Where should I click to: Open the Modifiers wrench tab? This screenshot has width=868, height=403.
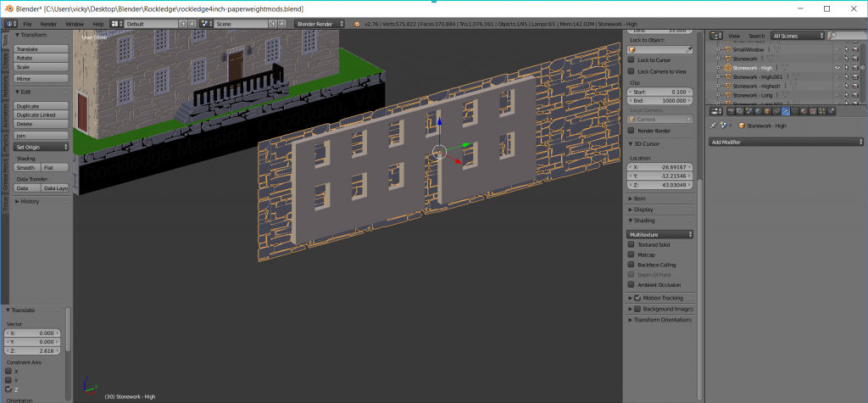786,111
